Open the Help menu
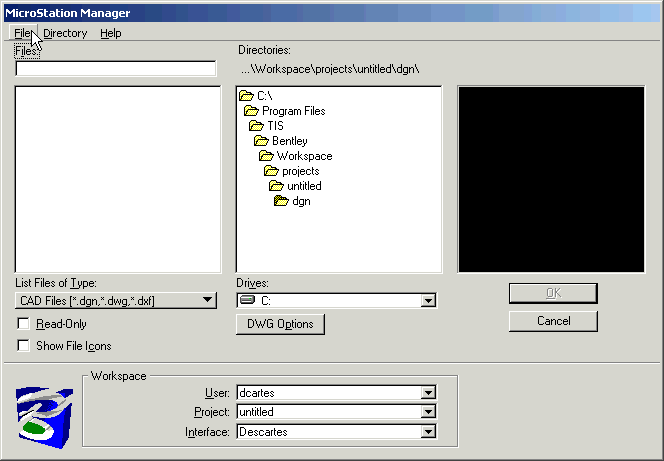This screenshot has width=664, height=461. click(111, 33)
